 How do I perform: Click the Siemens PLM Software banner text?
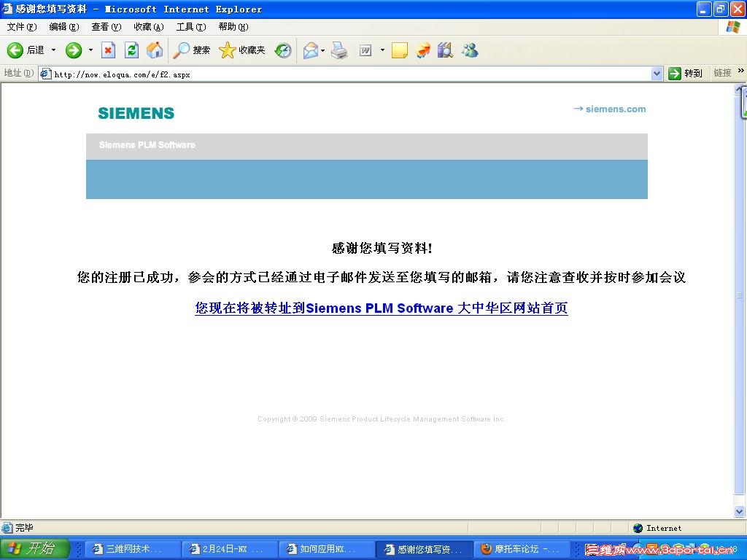point(147,145)
